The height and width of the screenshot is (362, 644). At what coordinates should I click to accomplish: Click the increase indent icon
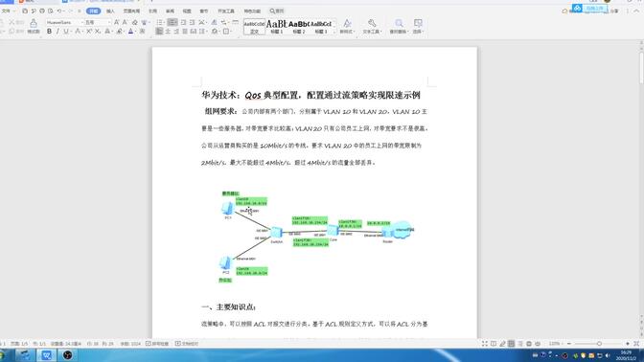192,22
